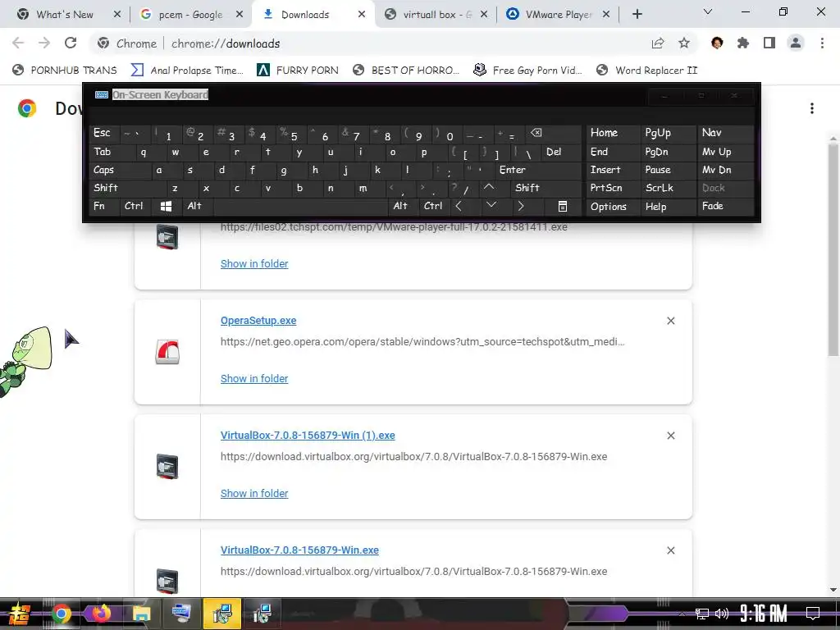
Task: Remove OperaSetup.exe from downloads list
Action: 671,321
